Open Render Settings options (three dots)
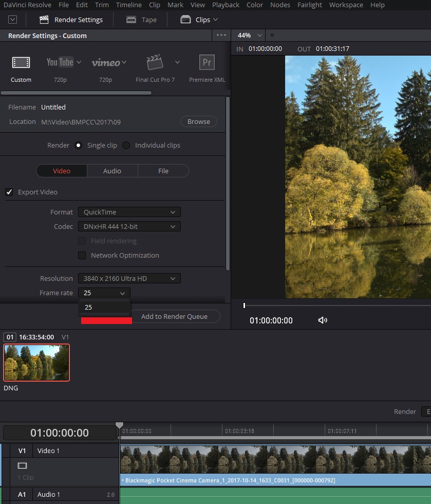Image resolution: width=431 pixels, height=504 pixels. (221, 35)
